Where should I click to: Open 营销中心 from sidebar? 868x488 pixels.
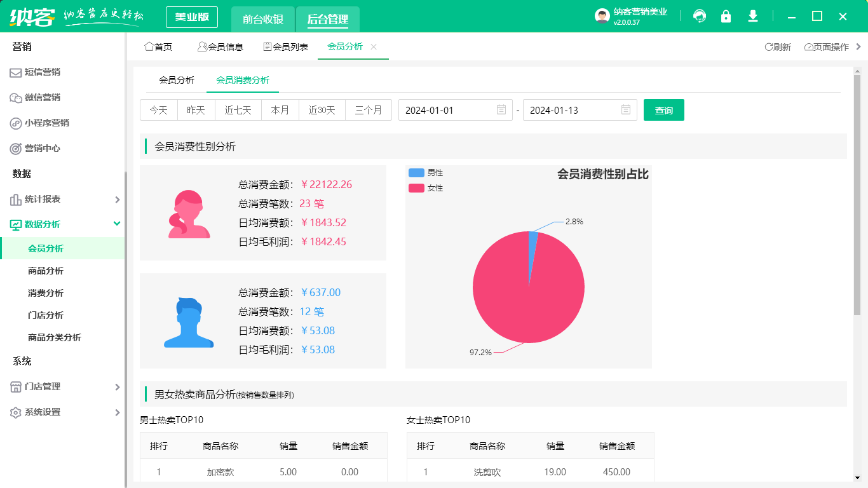(42, 149)
